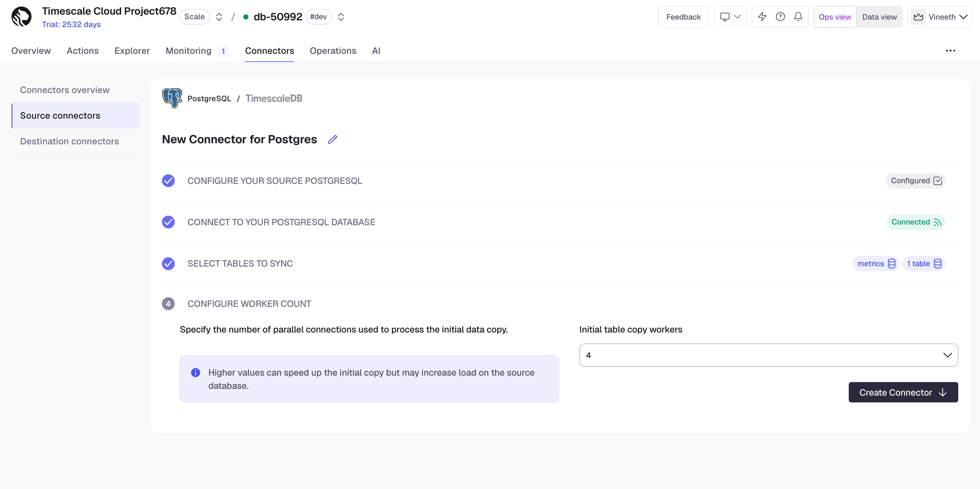Click the checkmark for Connect to Your PostgreSQL Database
The image size is (980, 489).
tap(168, 222)
